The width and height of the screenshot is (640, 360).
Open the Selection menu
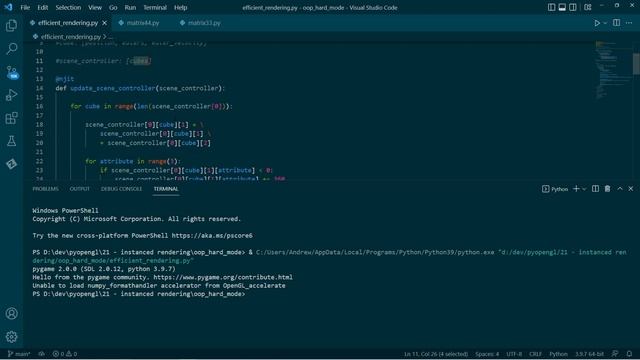tap(68, 7)
